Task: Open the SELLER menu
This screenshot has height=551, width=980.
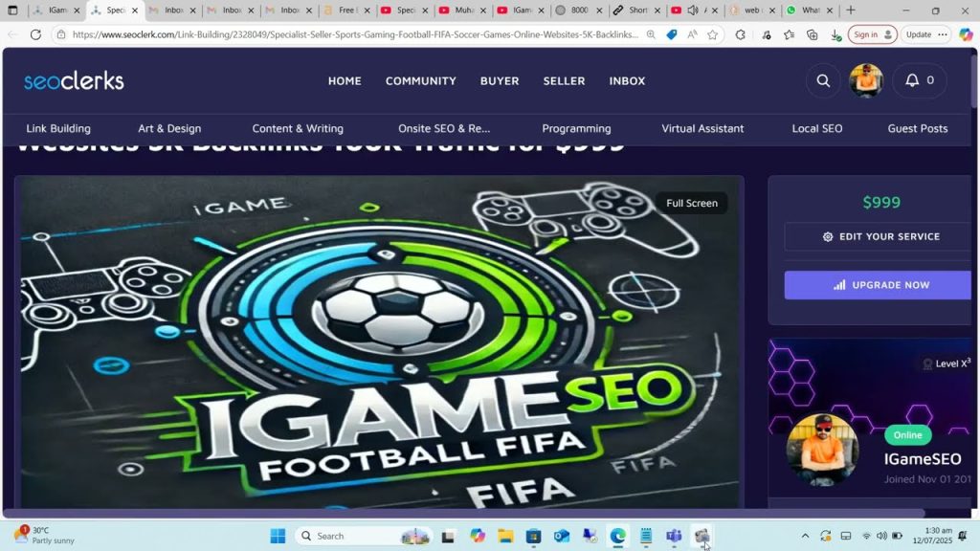Action: pos(564,80)
